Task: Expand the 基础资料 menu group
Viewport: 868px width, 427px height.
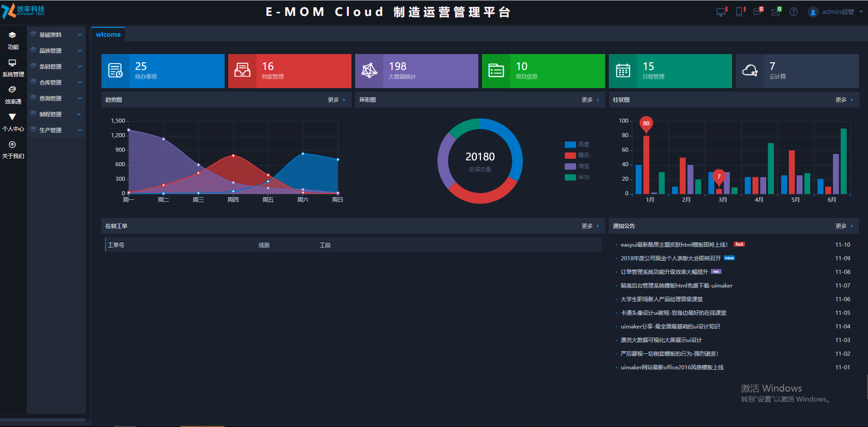Action: pyautogui.click(x=55, y=34)
